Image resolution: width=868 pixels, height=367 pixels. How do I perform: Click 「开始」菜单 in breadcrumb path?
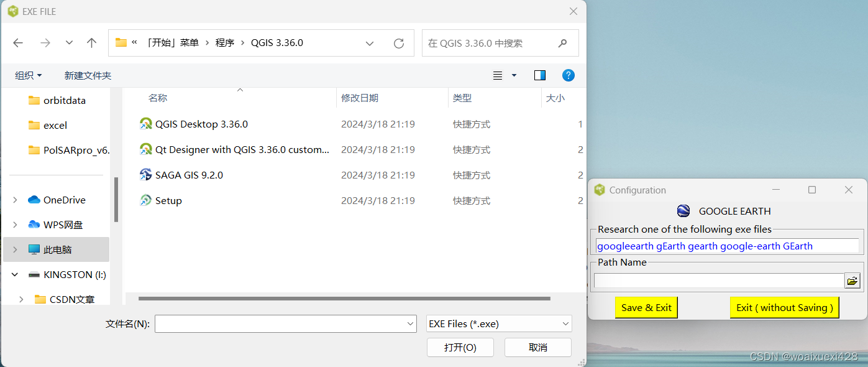pyautogui.click(x=171, y=43)
